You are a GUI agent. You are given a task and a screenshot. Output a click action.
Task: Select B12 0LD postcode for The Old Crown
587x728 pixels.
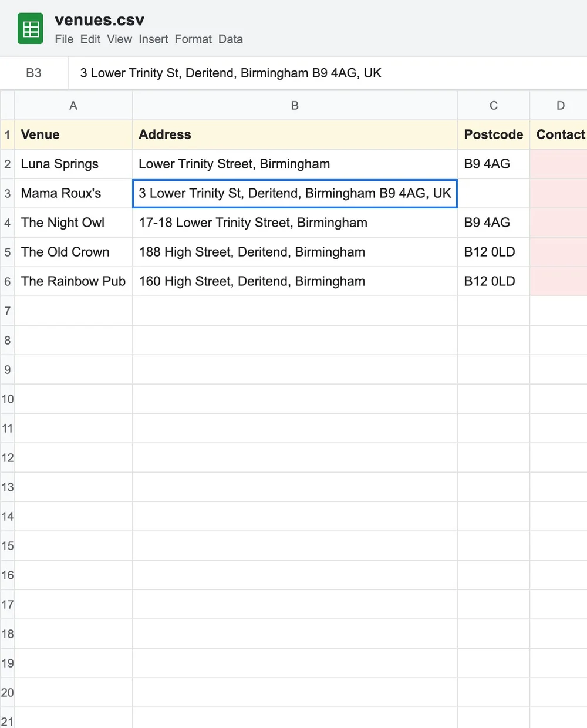[x=494, y=252]
